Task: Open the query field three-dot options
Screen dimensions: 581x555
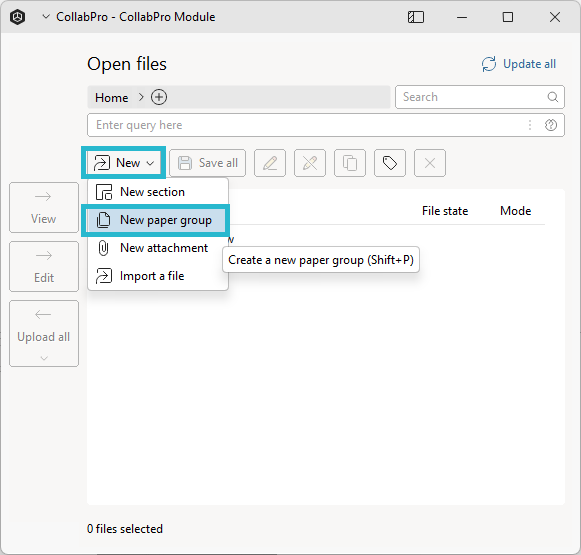Action: click(530, 125)
